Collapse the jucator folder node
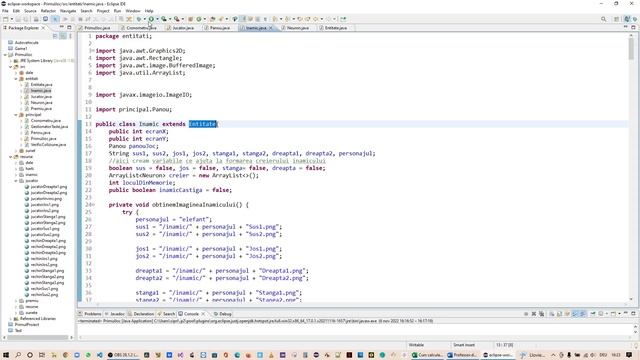The height and width of the screenshot is (360, 640). click(16, 181)
